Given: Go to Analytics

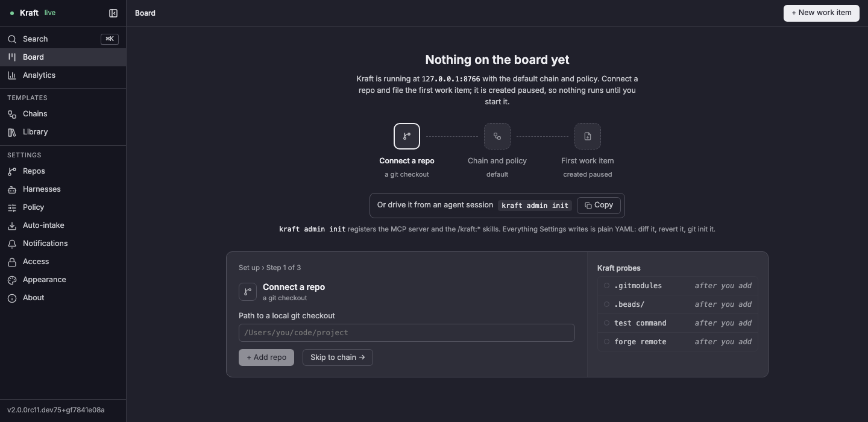Looking at the screenshot, I should [x=63, y=75].
